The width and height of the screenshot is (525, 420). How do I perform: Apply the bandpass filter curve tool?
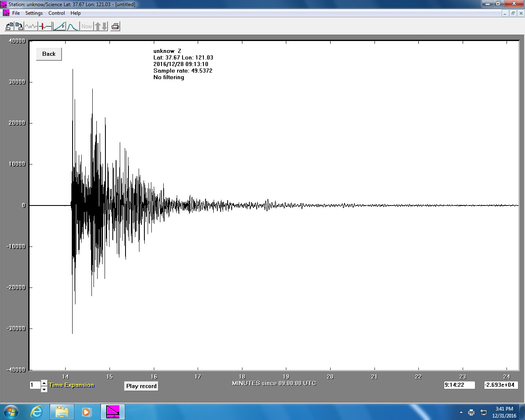[x=73, y=26]
